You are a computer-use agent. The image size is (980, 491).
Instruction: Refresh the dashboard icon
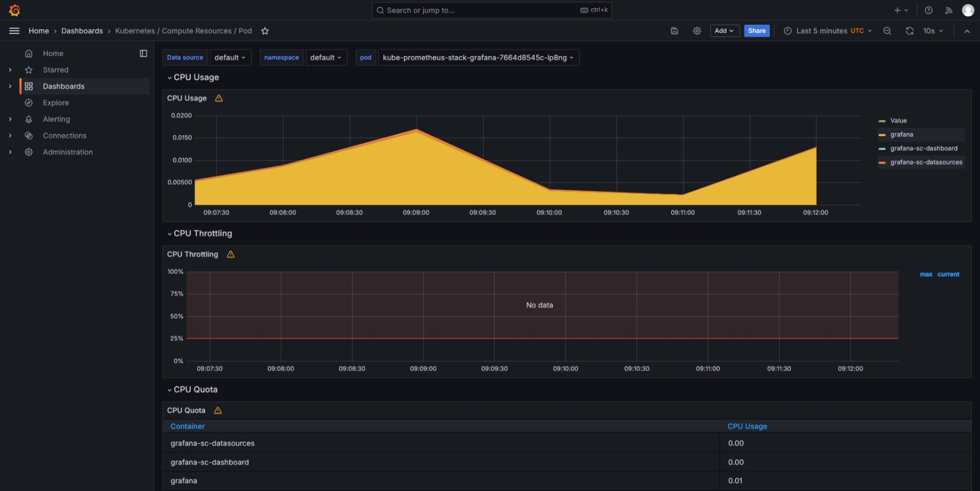tap(909, 31)
